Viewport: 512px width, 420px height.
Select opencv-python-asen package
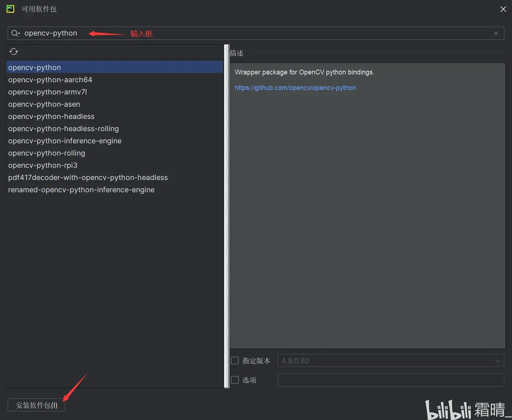click(115, 104)
